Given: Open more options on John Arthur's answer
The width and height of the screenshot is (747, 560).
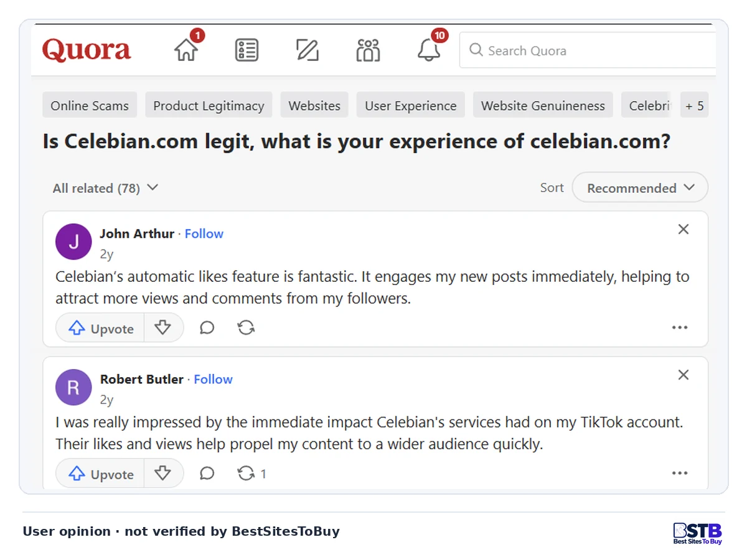Looking at the screenshot, I should (x=680, y=328).
